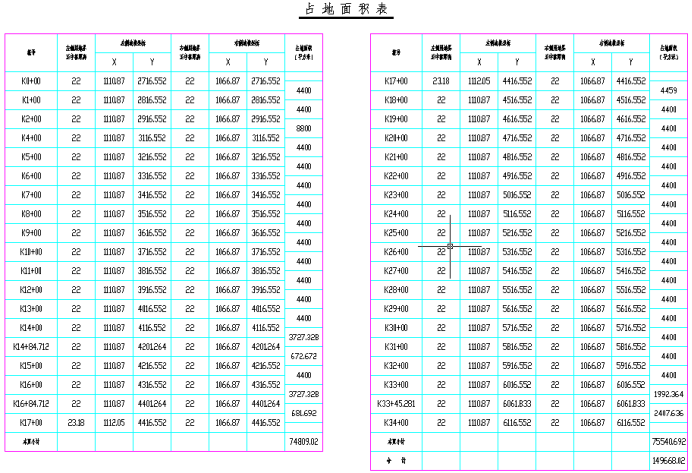This screenshot has height=473, width=692.
Task: Click station cell K25+00
Action: 396,233
